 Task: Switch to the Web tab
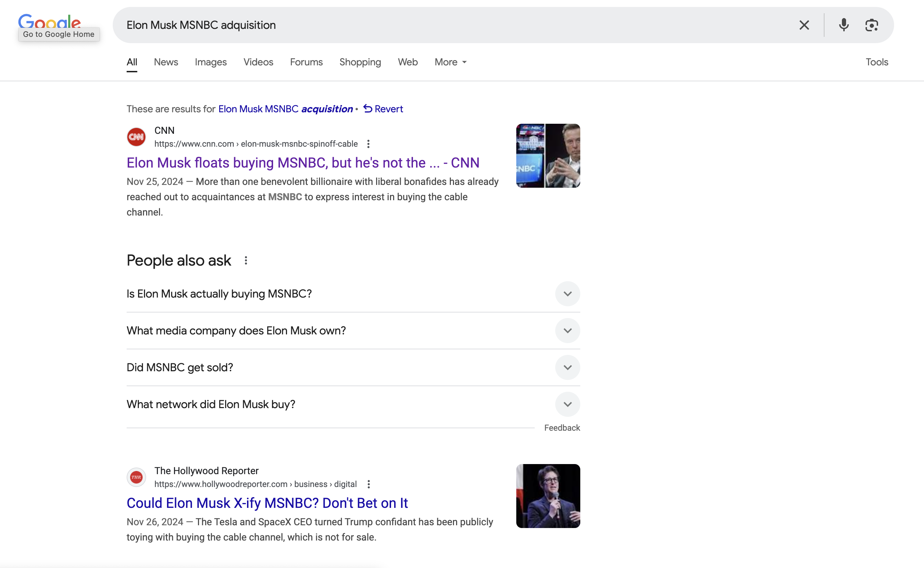tap(407, 62)
